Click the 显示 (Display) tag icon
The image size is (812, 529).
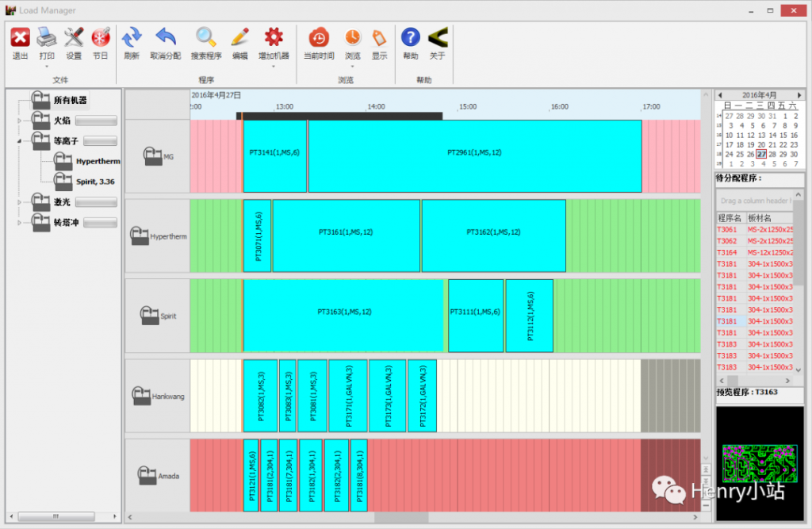pos(379,37)
